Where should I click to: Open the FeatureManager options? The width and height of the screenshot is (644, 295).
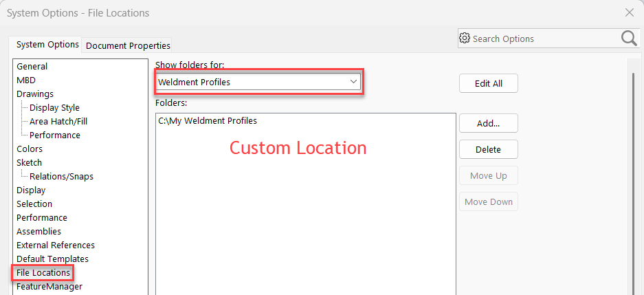click(49, 287)
